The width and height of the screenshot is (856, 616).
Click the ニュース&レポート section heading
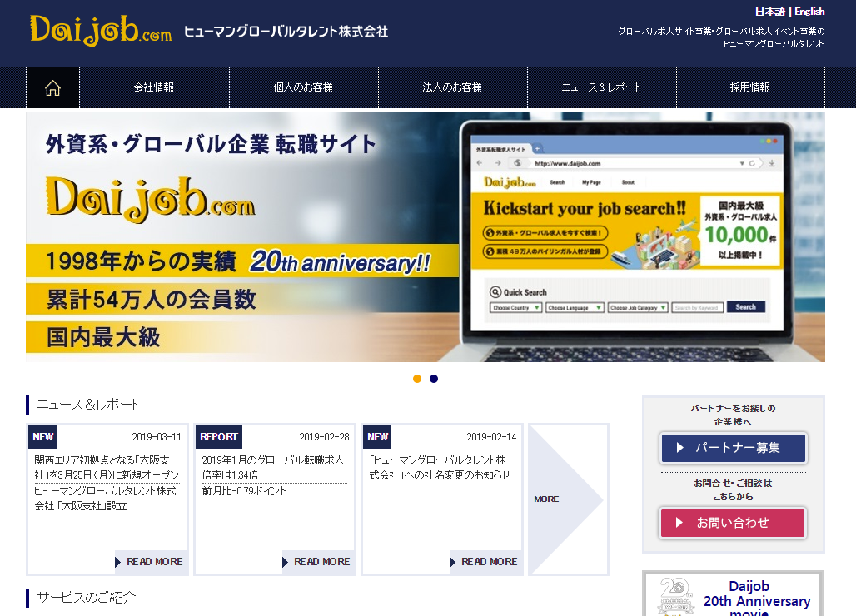click(88, 405)
